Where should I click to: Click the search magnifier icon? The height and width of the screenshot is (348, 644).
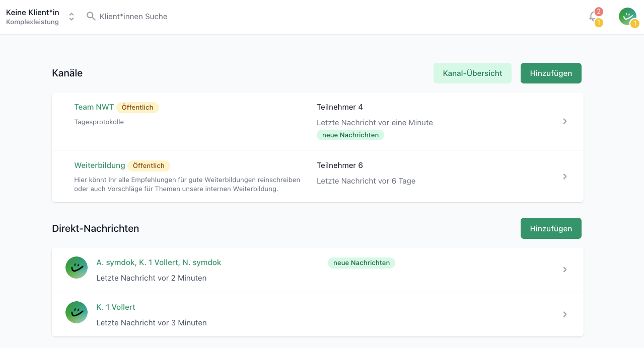(91, 16)
